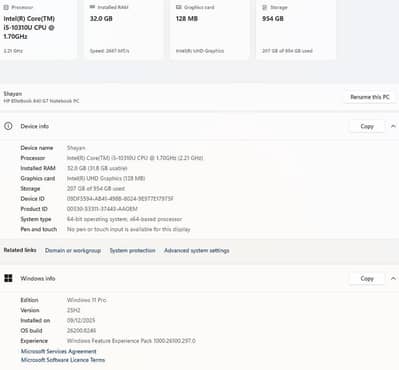399x370 pixels.
Task: Open Advanced system settings link
Action: tap(197, 250)
